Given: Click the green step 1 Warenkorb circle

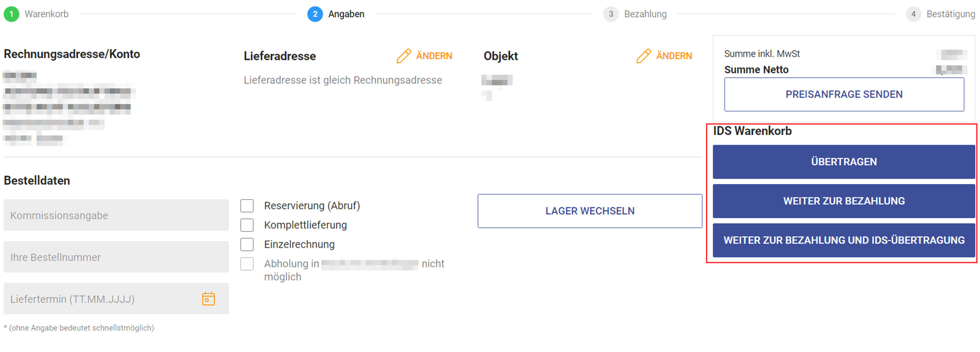Looking at the screenshot, I should 11,14.
